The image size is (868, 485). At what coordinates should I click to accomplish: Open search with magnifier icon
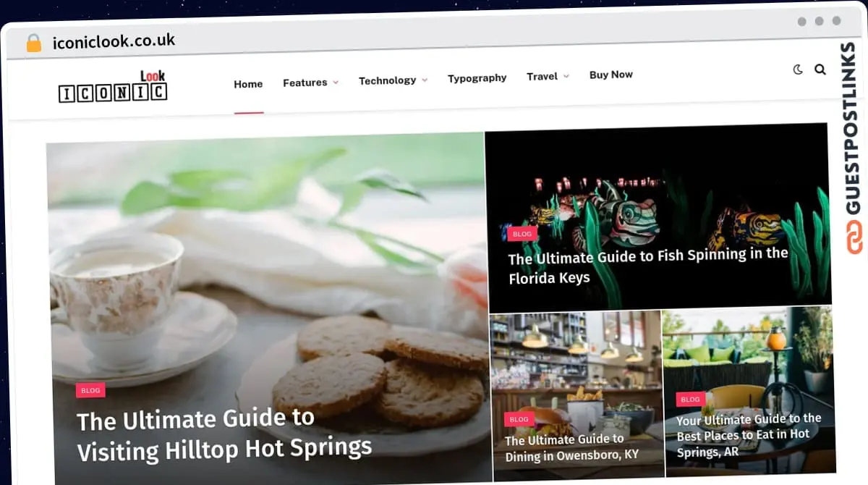[x=820, y=69]
